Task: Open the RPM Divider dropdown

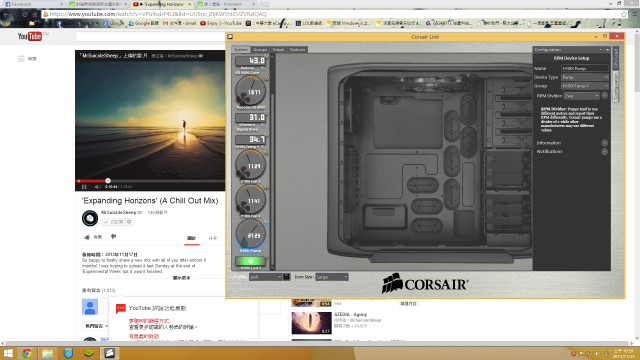Action: (582, 96)
